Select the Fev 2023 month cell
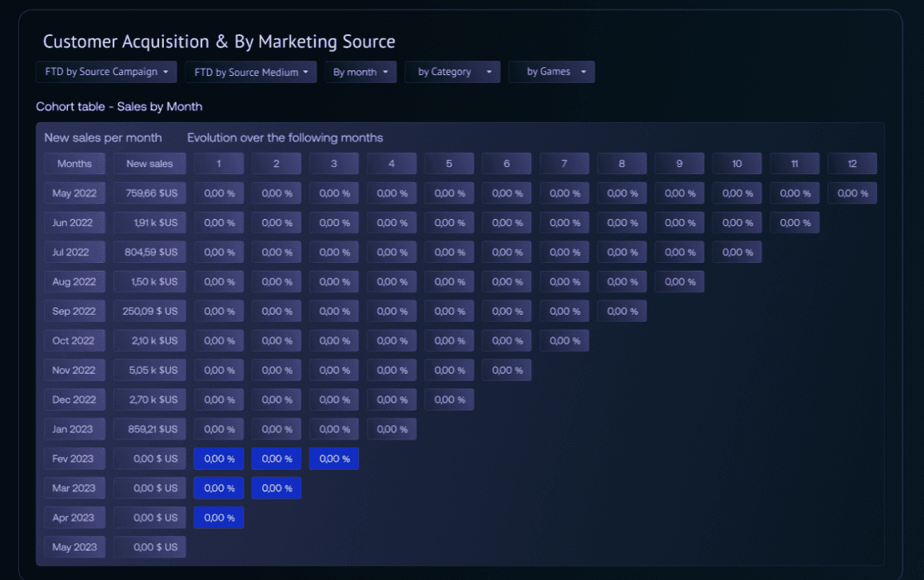The height and width of the screenshot is (580, 924). pyautogui.click(x=75, y=459)
